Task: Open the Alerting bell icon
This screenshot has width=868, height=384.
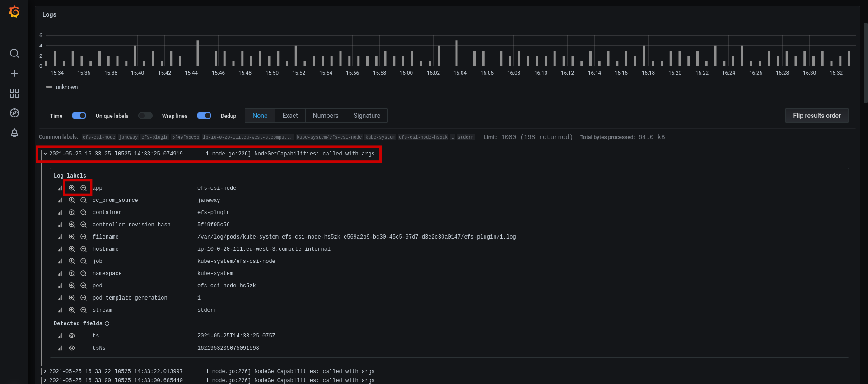Action: (x=14, y=133)
